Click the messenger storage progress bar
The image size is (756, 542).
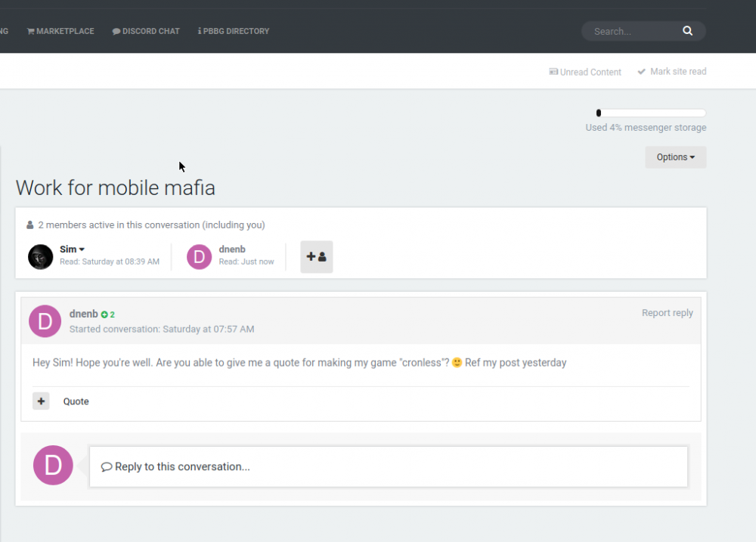tap(651, 113)
